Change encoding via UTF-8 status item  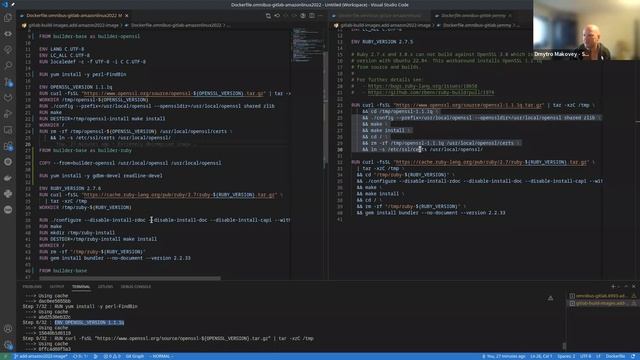585,356
